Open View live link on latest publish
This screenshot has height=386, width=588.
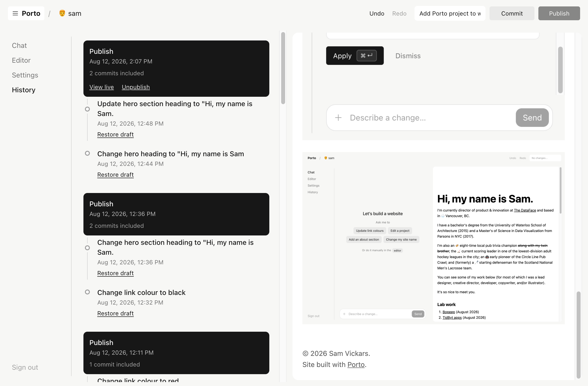[x=101, y=87]
